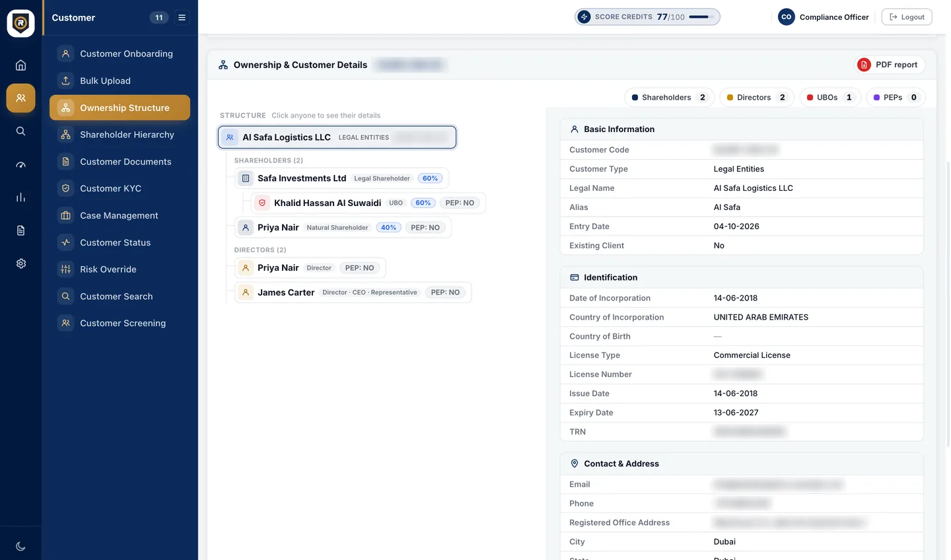Click the score credits progress bar

[x=701, y=17]
